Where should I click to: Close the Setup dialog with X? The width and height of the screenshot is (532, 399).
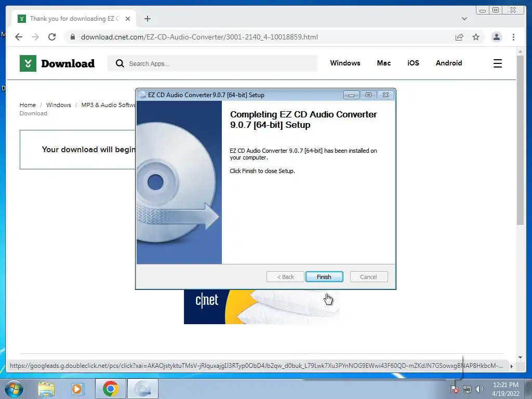coord(385,95)
